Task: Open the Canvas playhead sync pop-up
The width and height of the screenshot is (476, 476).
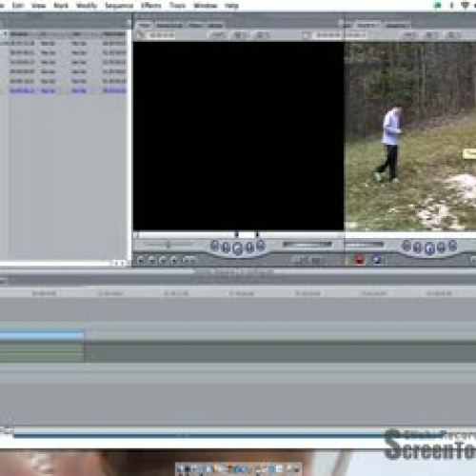Action: [x=431, y=35]
